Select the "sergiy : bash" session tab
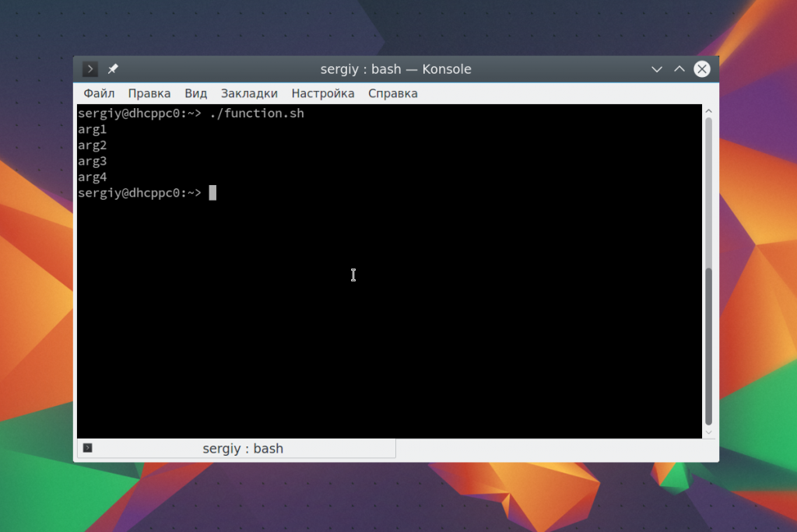797x532 pixels. pyautogui.click(x=243, y=449)
